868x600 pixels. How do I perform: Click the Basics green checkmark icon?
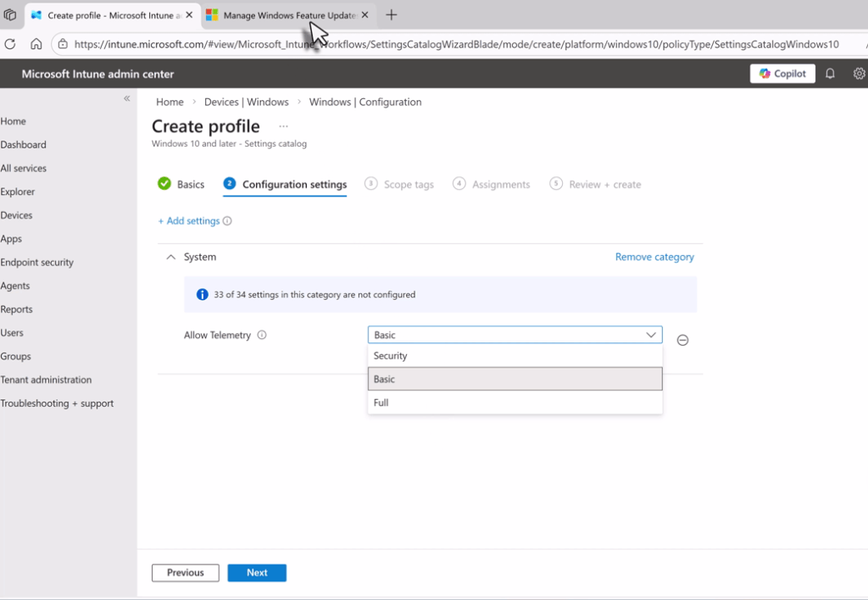164,184
